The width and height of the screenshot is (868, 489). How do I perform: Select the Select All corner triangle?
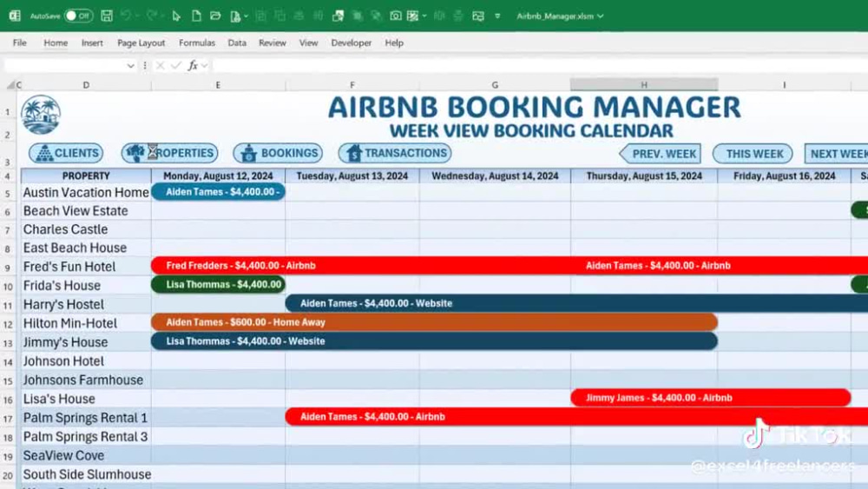tap(10, 85)
